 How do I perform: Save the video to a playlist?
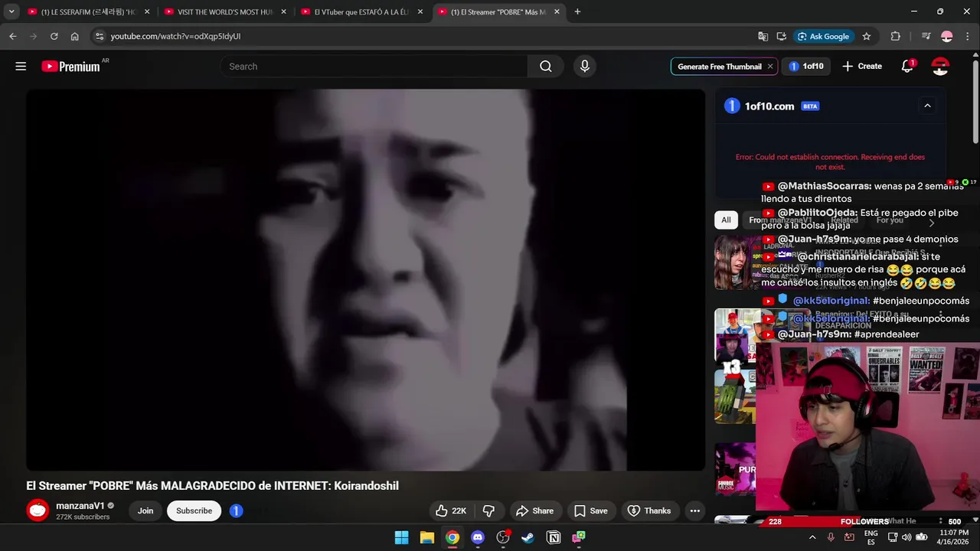tap(590, 511)
